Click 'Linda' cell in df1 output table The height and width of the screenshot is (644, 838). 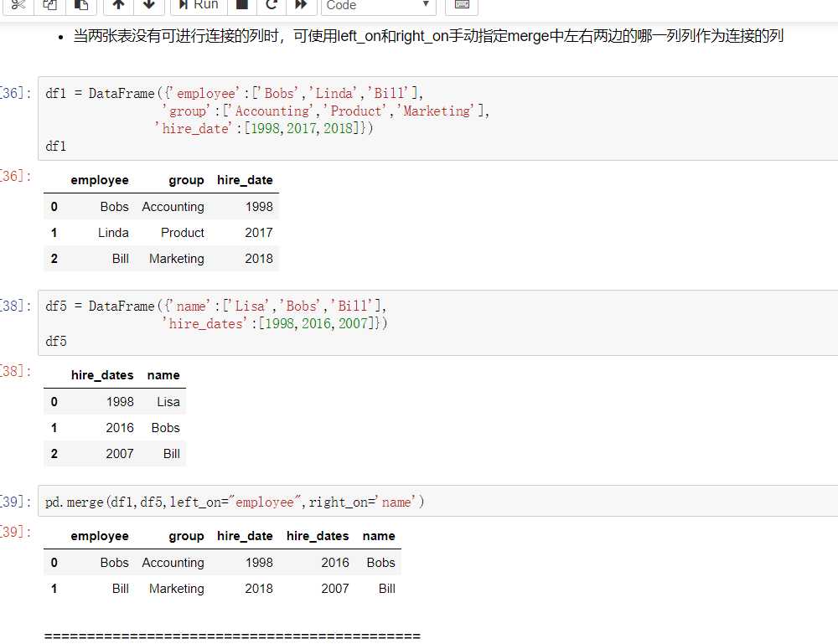pos(113,233)
